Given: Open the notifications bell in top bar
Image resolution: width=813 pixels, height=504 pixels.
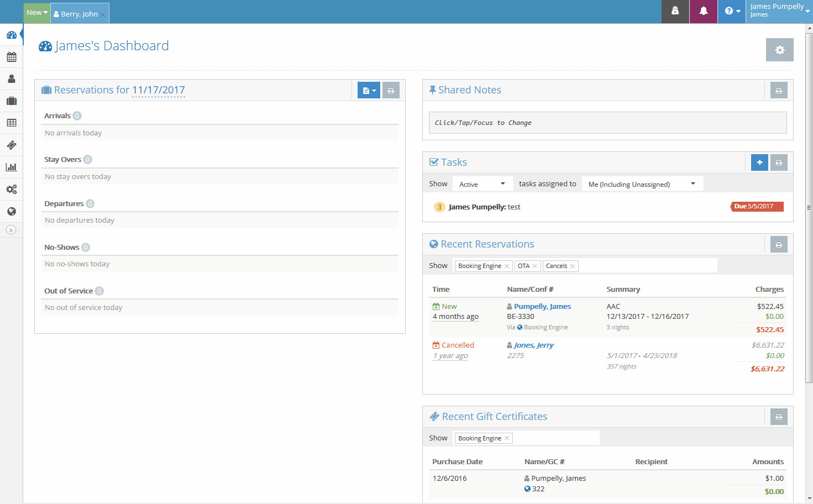Looking at the screenshot, I should (x=703, y=11).
